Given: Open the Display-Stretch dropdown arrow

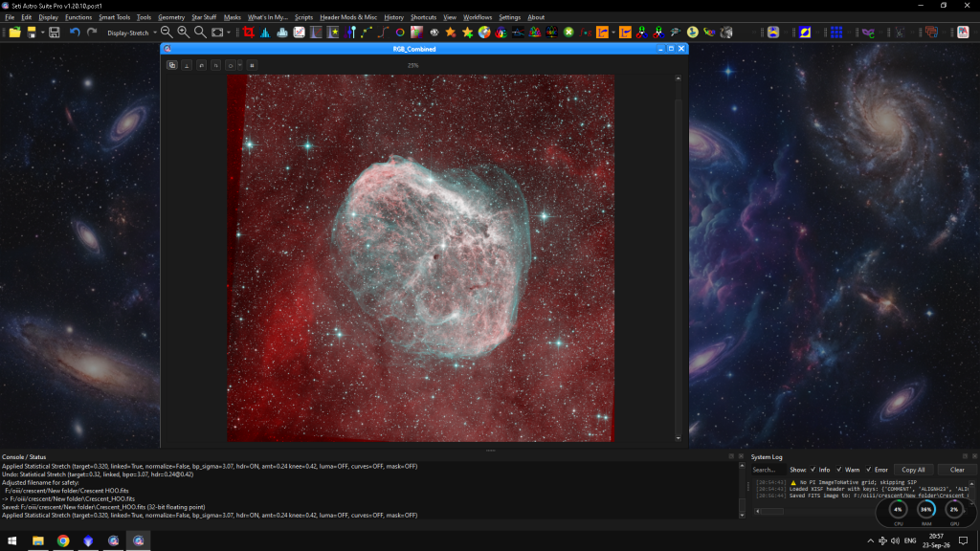Looking at the screenshot, I should tap(154, 33).
